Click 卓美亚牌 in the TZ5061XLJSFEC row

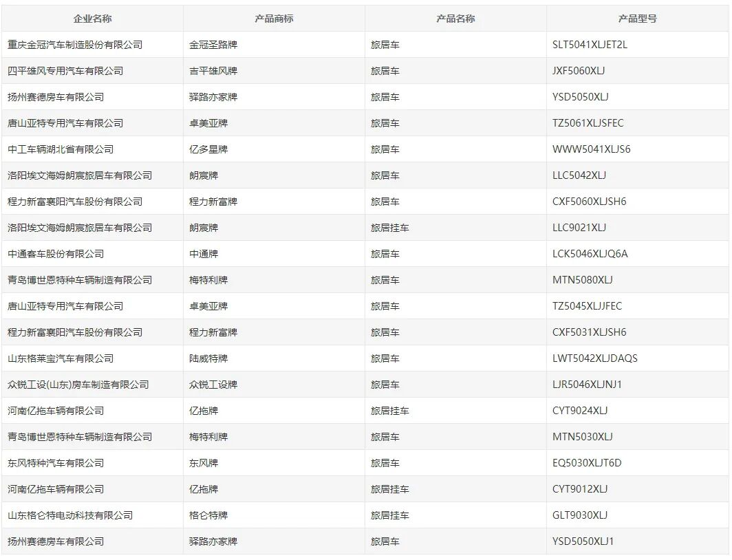tap(208, 123)
